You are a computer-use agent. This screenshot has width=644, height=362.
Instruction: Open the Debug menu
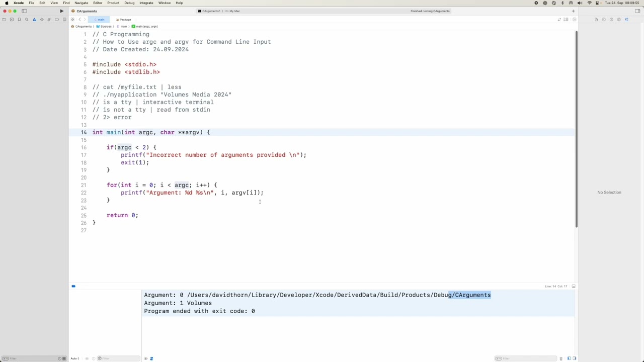(x=129, y=3)
